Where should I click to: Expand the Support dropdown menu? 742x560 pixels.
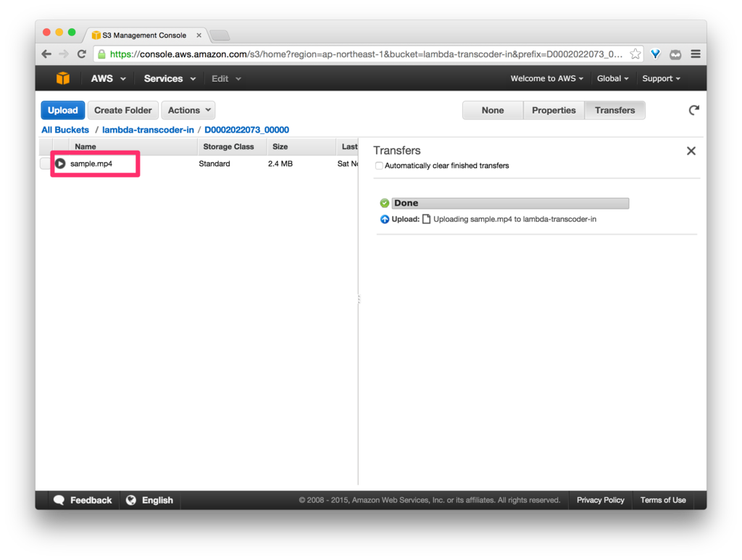click(x=661, y=78)
